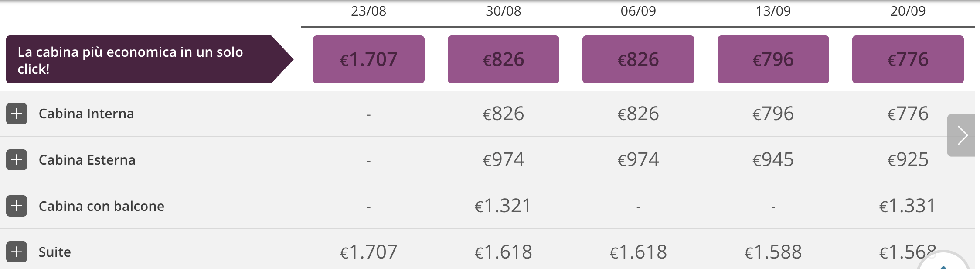Expand the Cabina con balcone row

(17, 206)
